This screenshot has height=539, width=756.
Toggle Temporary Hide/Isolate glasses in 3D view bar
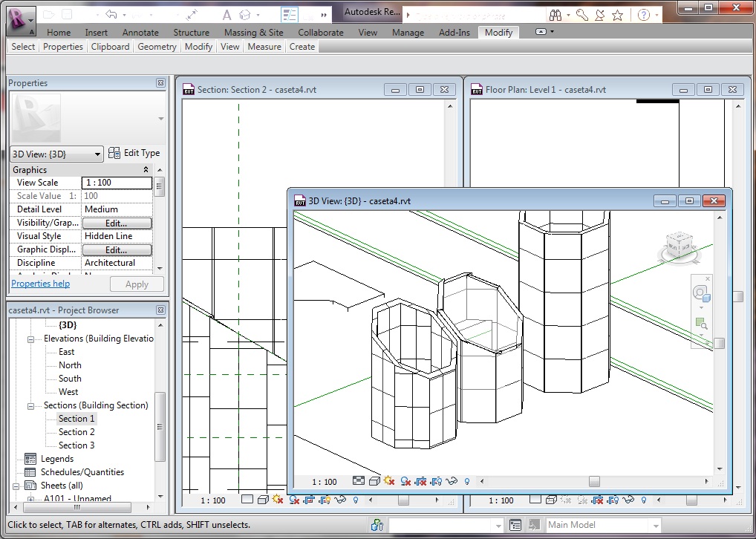pos(452,481)
